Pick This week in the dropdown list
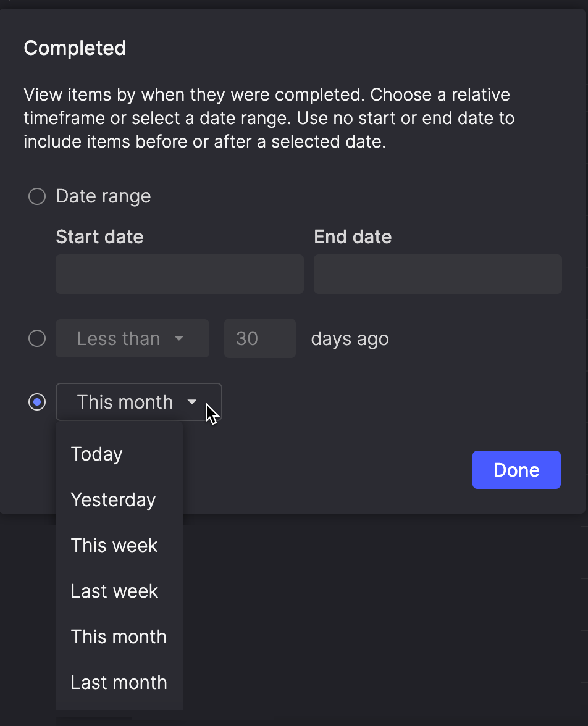The image size is (588, 726). (114, 546)
